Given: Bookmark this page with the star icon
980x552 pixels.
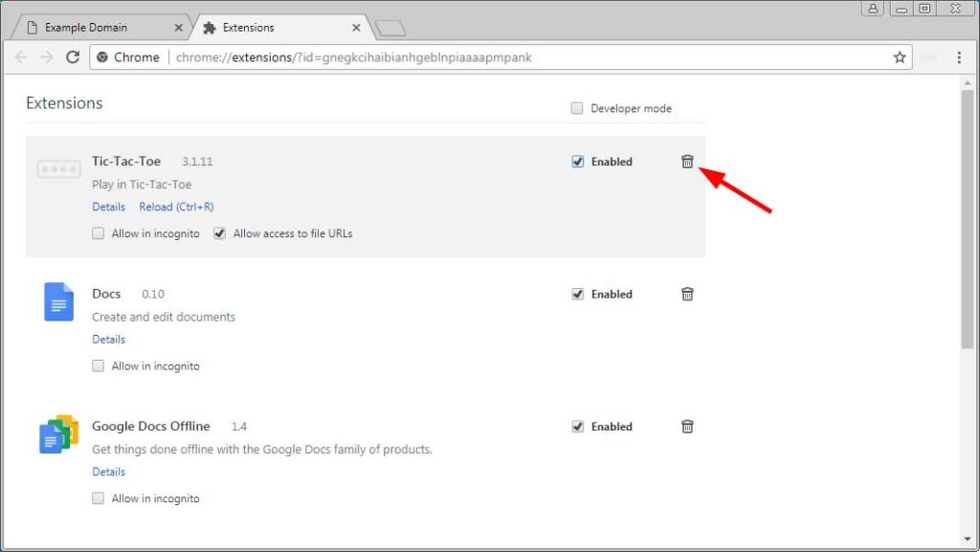Looking at the screenshot, I should tap(900, 57).
